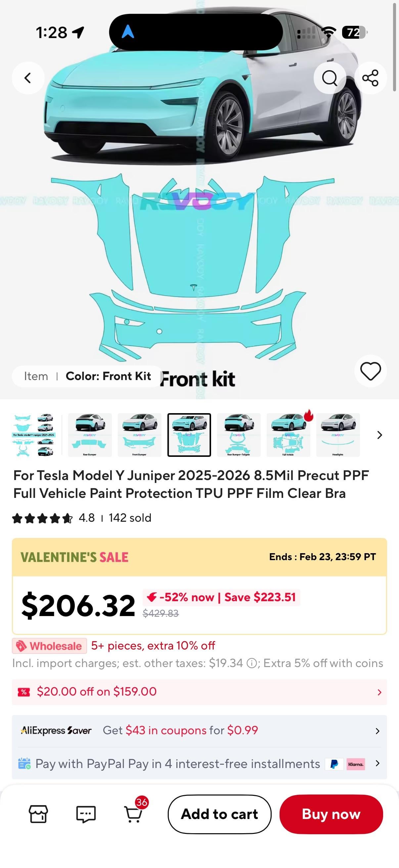Open search with magnifier icon
Image resolution: width=399 pixels, height=868 pixels.
(329, 78)
